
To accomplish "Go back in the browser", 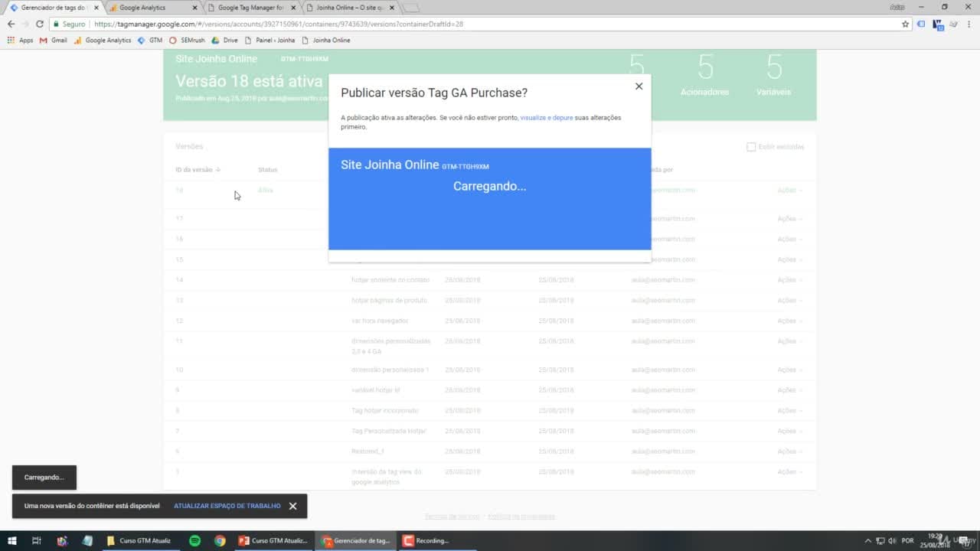I will tap(11, 24).
